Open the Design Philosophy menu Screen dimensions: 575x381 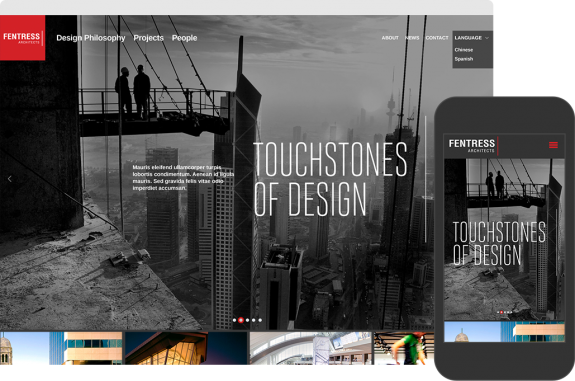(91, 38)
